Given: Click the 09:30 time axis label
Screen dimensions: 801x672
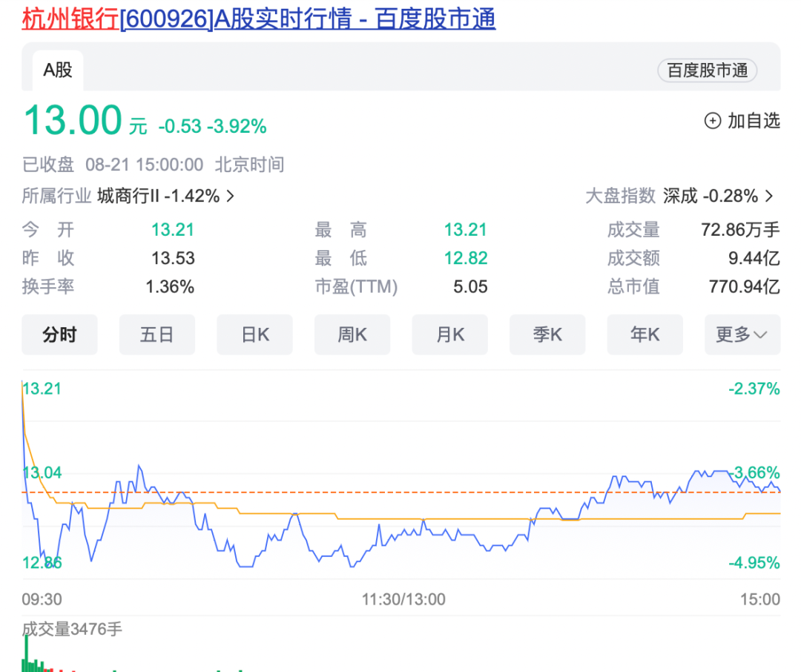Looking at the screenshot, I should (42, 599).
